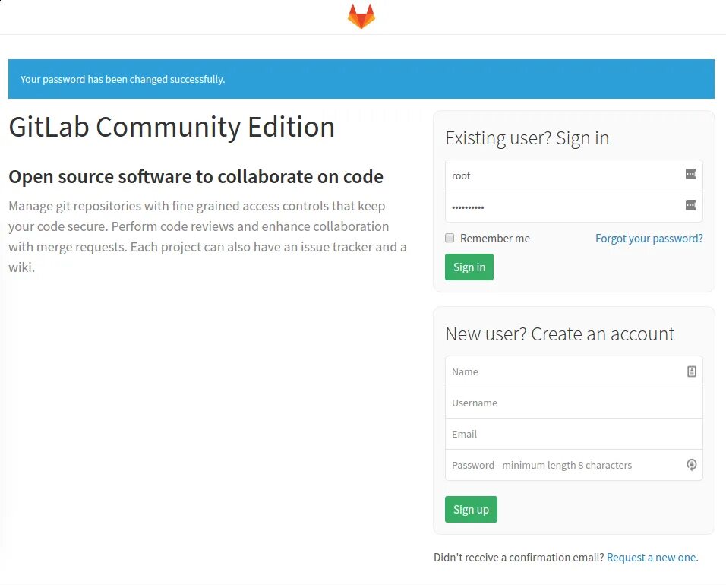Select the Username field in create account form
The width and height of the screenshot is (726, 588).
click(x=573, y=403)
